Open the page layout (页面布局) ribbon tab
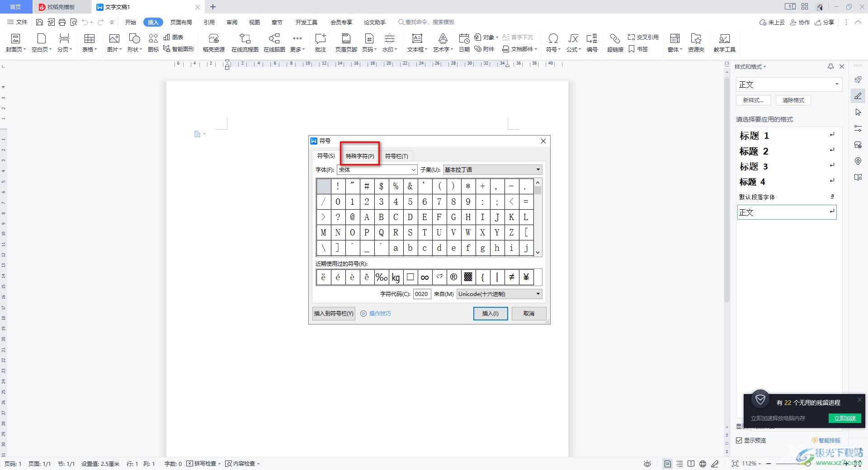The image size is (868, 470). (x=181, y=22)
